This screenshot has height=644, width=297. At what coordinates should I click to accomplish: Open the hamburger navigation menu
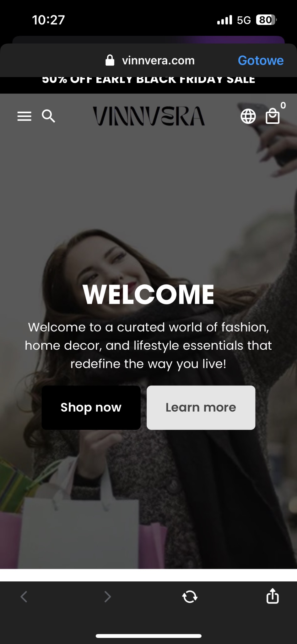point(24,116)
